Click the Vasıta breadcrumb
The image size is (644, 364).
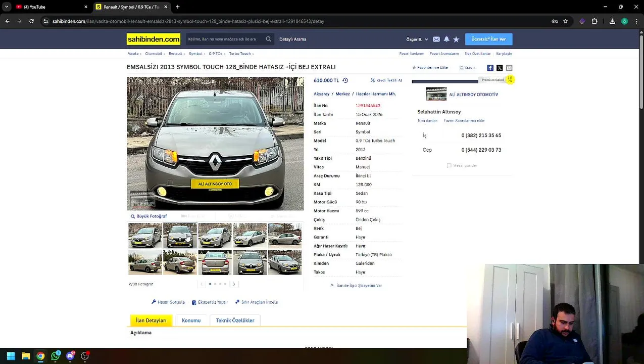pos(133,54)
